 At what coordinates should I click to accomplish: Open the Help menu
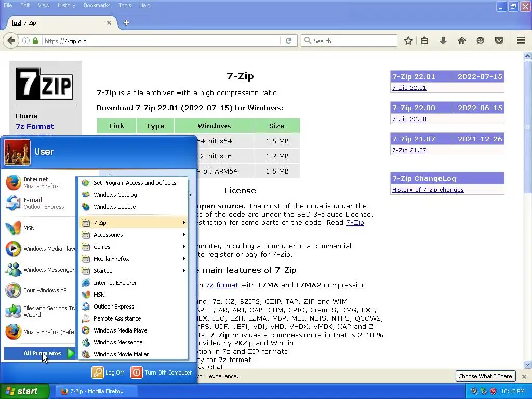(x=144, y=5)
